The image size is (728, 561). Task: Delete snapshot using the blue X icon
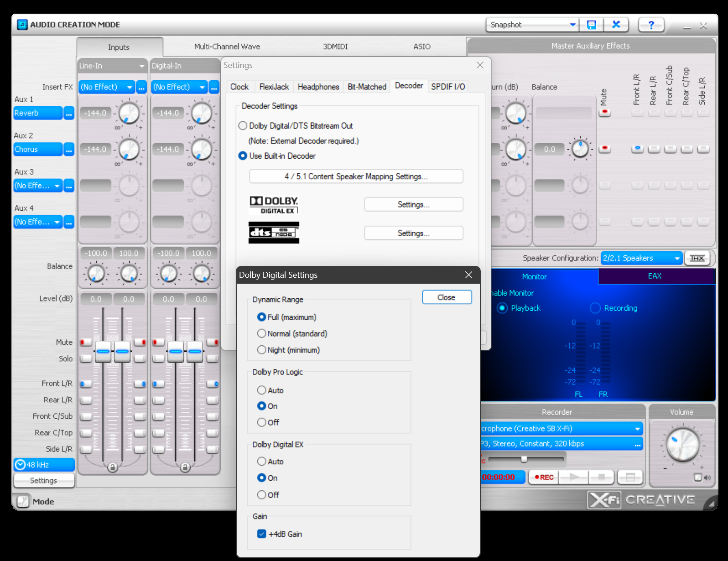click(616, 25)
